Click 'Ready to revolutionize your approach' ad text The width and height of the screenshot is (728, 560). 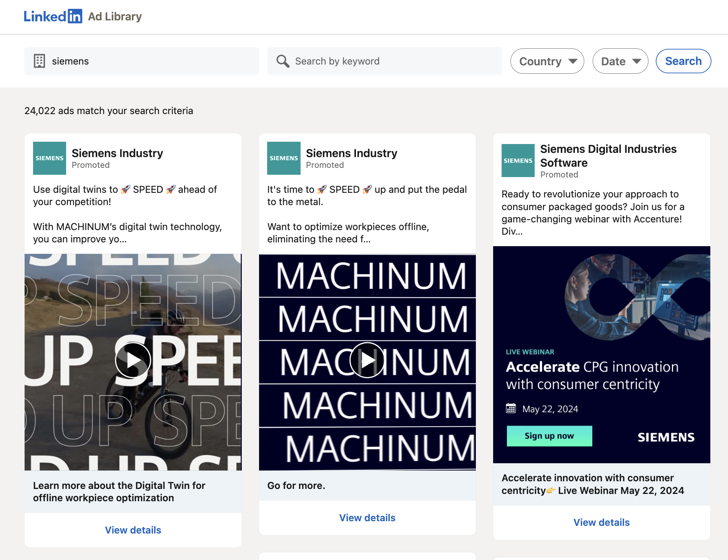[593, 212]
